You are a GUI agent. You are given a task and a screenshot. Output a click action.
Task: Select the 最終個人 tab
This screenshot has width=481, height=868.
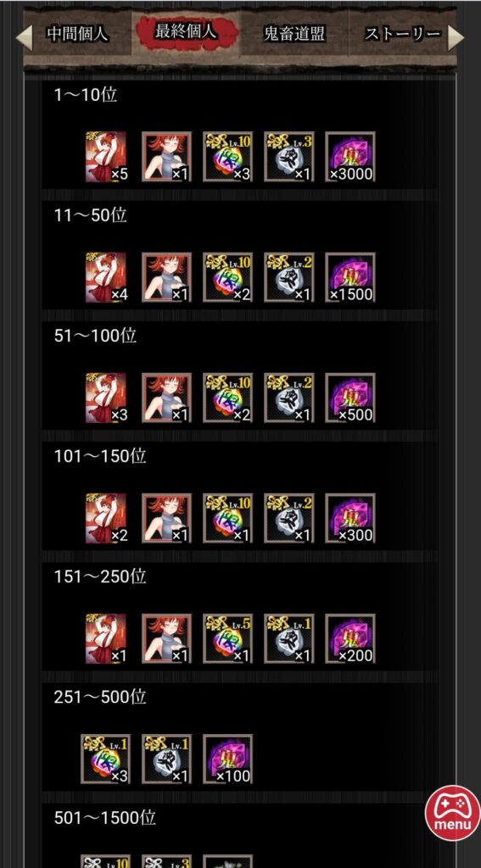pos(186,32)
